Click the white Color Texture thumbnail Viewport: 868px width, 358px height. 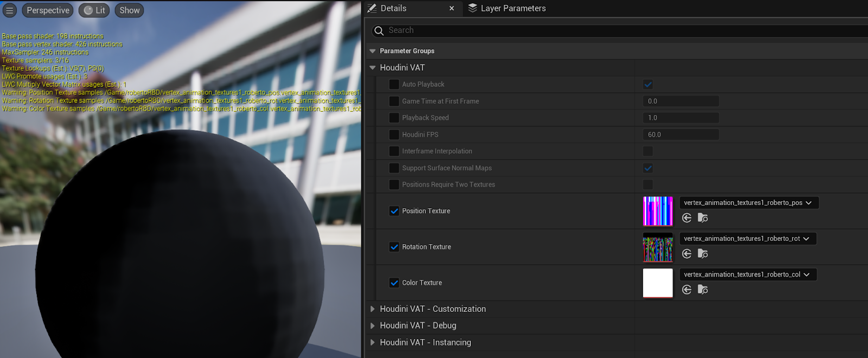tap(658, 283)
